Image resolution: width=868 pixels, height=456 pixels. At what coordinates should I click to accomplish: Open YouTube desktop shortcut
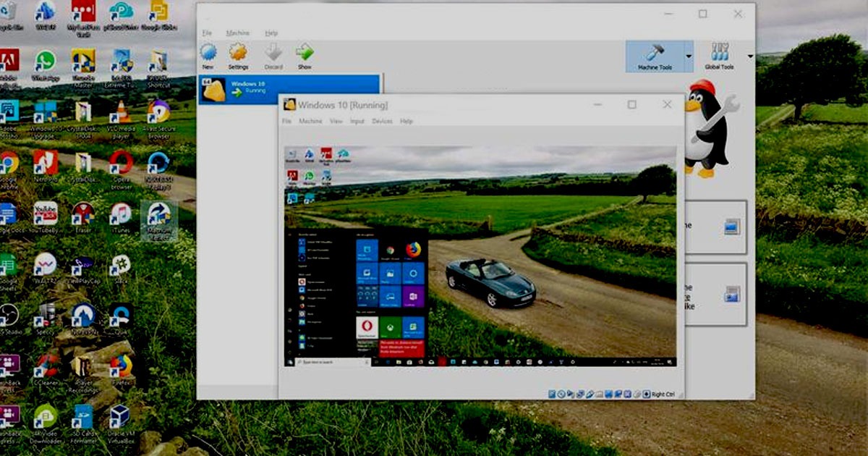point(45,218)
